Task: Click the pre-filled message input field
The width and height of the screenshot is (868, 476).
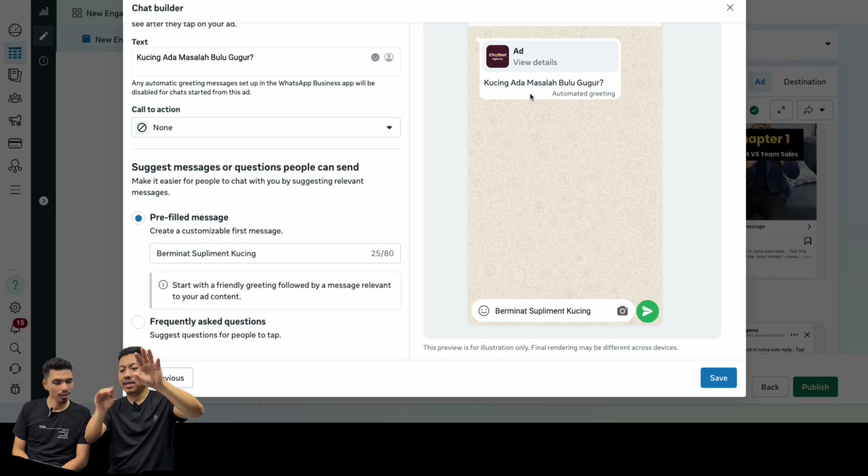Action: tap(275, 253)
